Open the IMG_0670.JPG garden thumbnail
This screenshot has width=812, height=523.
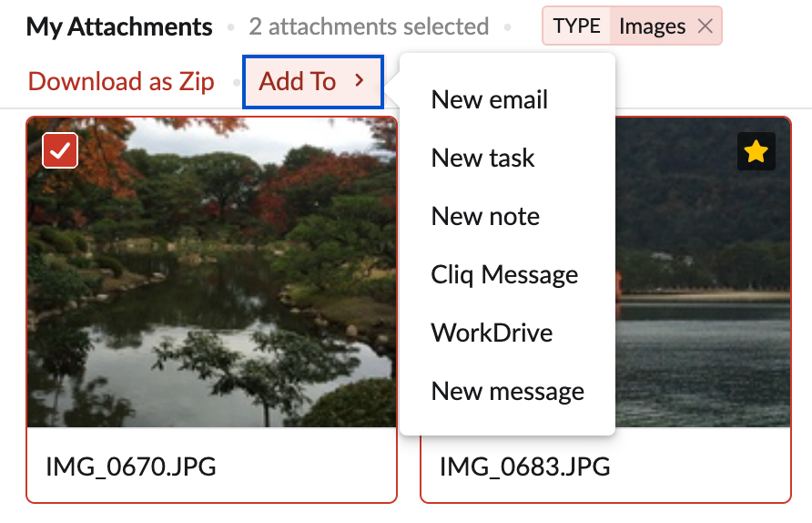[x=211, y=301]
